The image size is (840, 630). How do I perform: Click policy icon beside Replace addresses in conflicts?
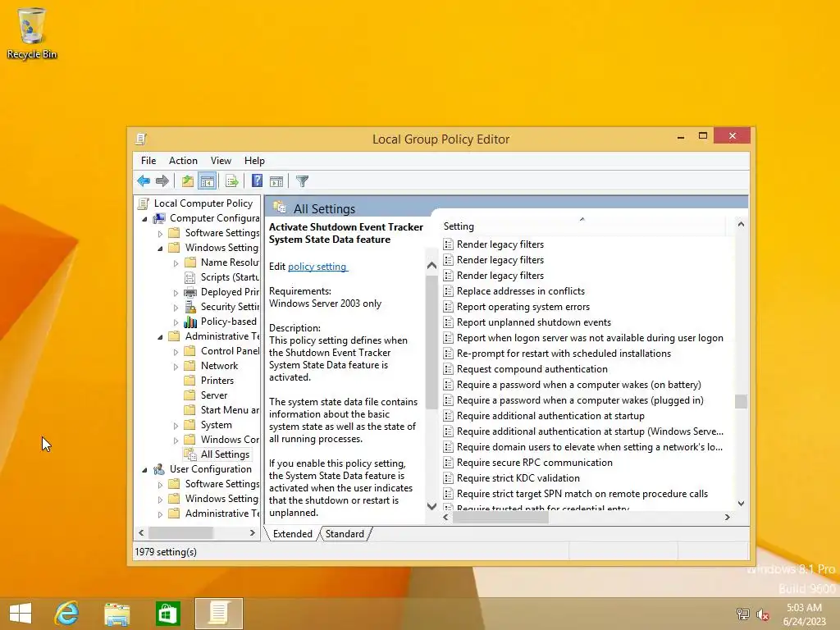[449, 291]
